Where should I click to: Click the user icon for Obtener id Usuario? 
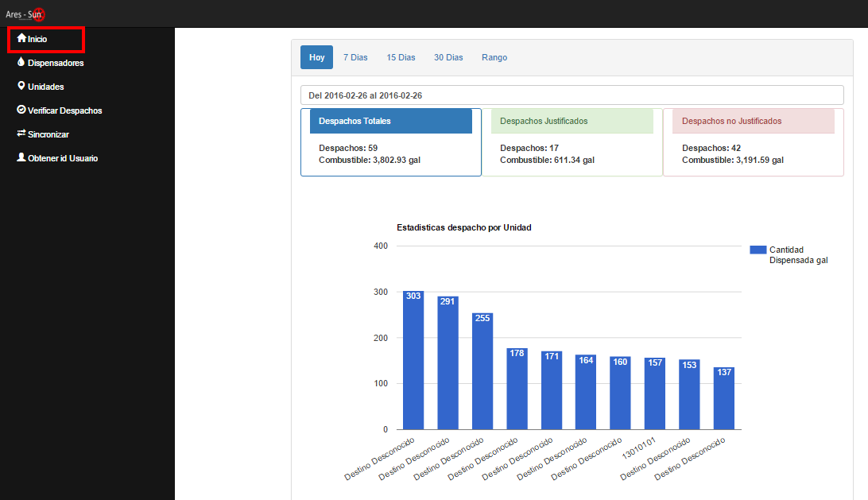22,157
